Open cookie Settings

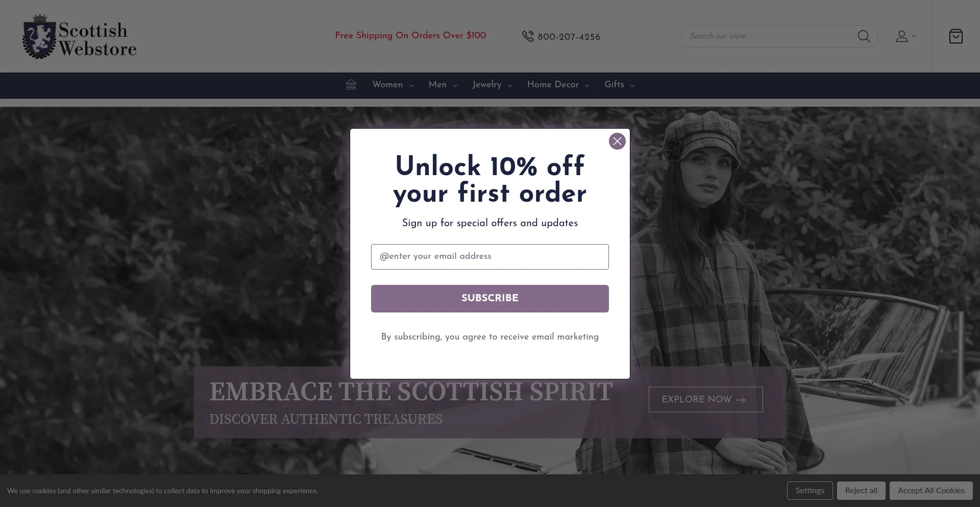coord(810,491)
